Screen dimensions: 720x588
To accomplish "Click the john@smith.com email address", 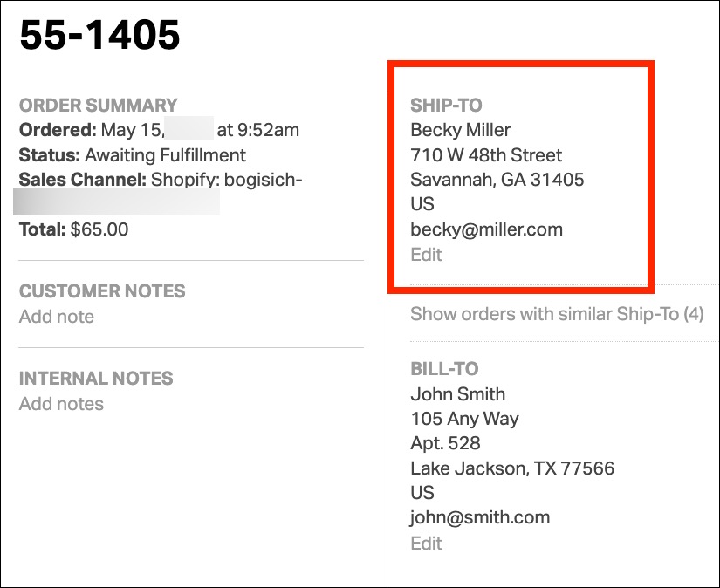I will point(480,517).
